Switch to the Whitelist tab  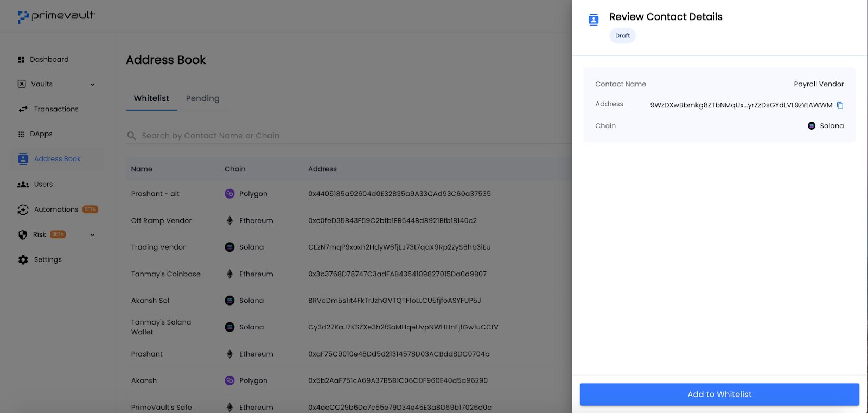tap(151, 98)
